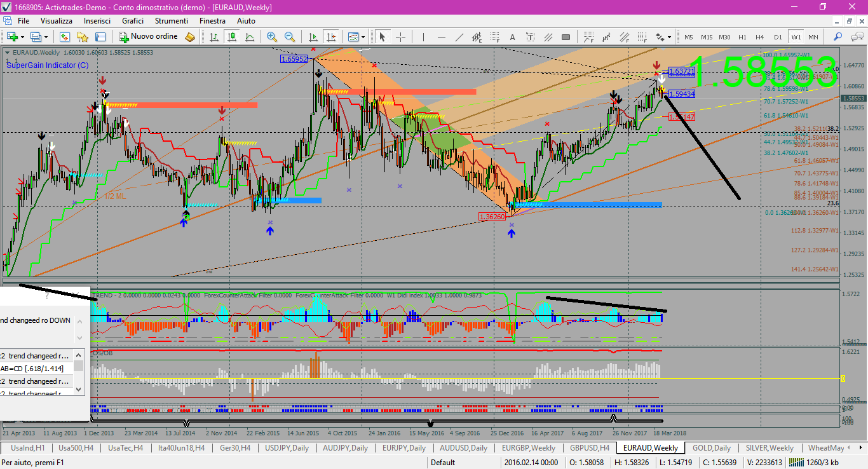Switch to the SILVER,Weekly tab
868x469 pixels.
click(x=770, y=448)
